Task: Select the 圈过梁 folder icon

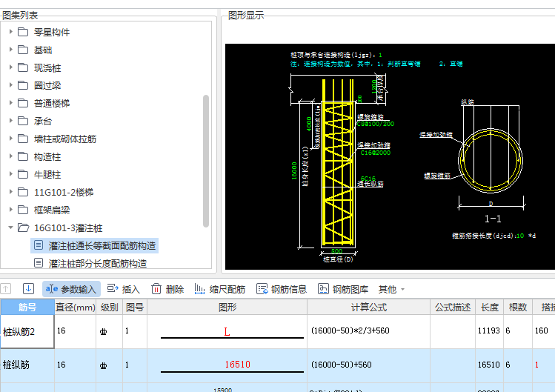Action: pyautogui.click(x=23, y=85)
